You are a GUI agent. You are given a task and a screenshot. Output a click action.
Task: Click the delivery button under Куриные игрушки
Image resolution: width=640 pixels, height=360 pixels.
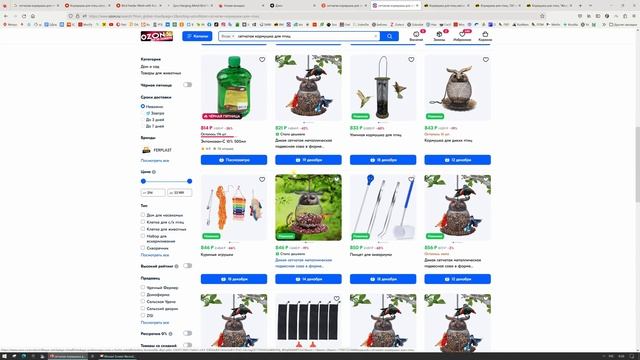point(234,279)
